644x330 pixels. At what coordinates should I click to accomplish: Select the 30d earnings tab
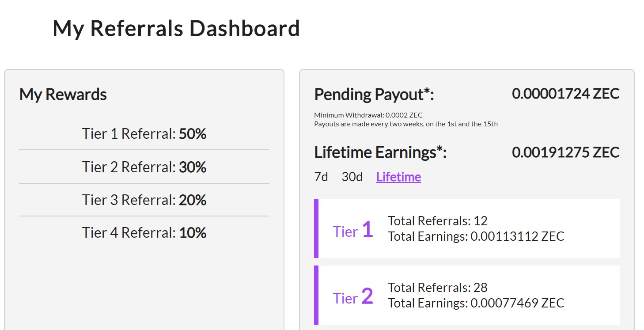click(x=352, y=177)
